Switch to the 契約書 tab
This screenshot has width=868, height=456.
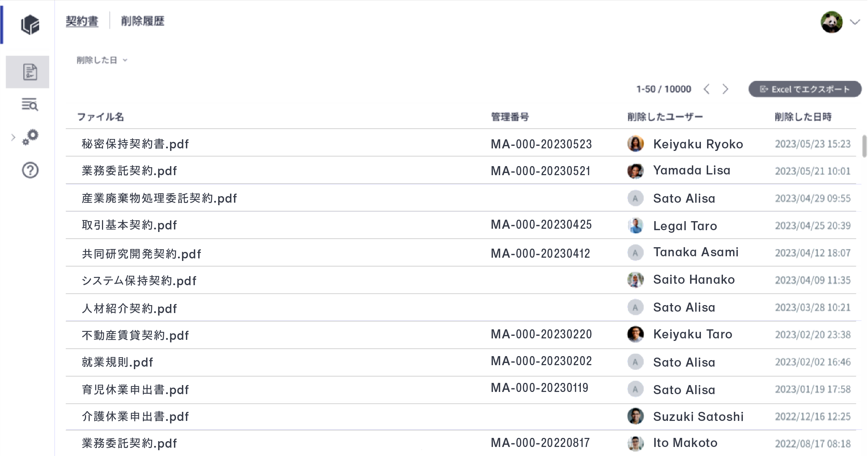click(x=82, y=21)
